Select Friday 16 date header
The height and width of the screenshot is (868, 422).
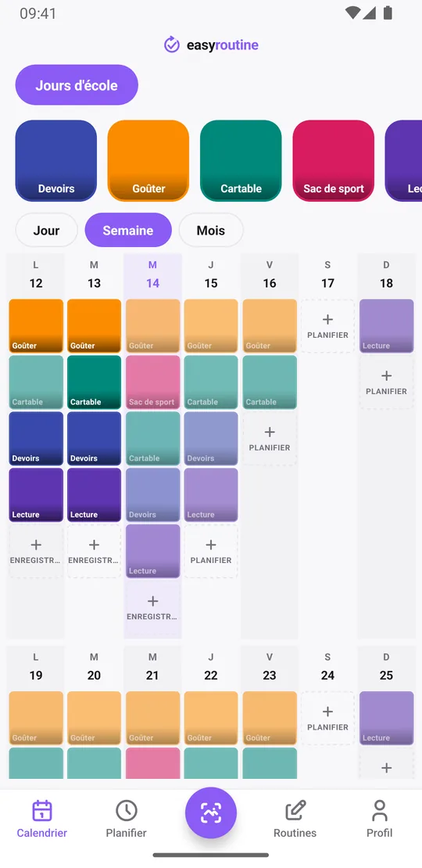pyautogui.click(x=270, y=275)
